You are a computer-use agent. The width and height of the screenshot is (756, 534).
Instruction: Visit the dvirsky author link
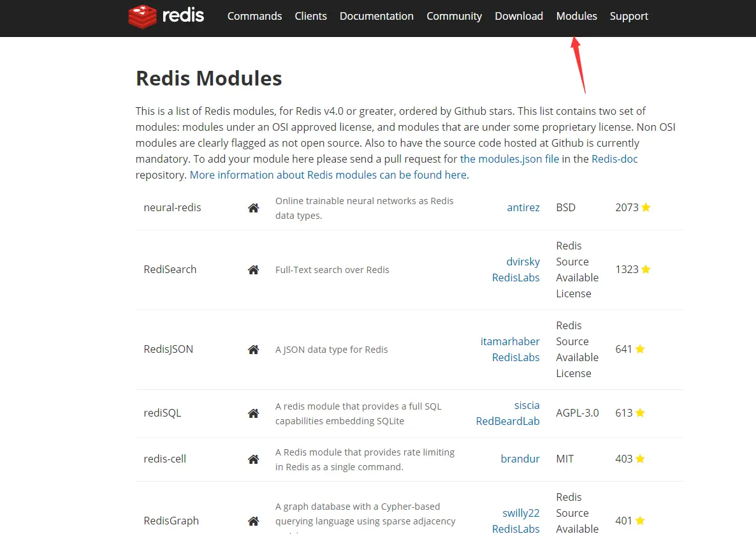pyautogui.click(x=523, y=262)
